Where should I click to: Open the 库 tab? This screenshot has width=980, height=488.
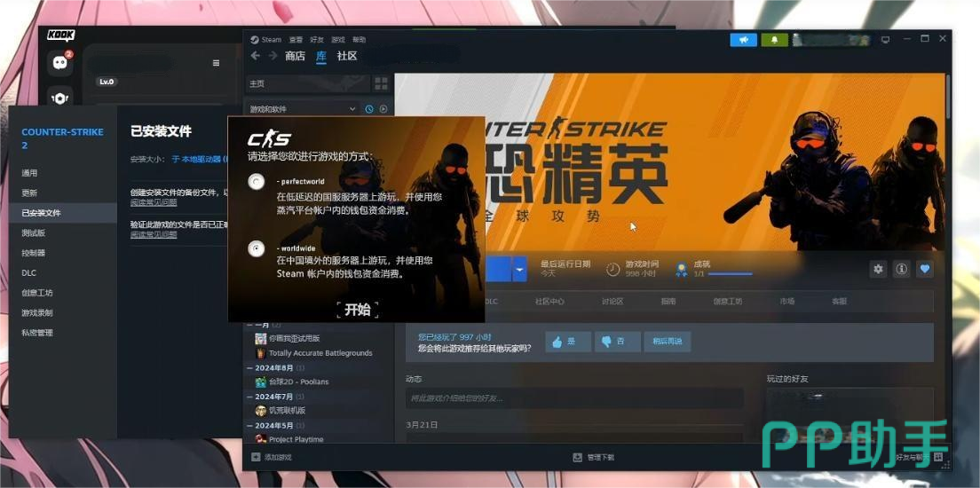click(320, 56)
